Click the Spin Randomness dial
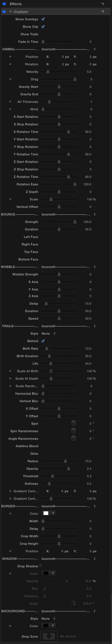This screenshot has height=644, width=112. 73,431
